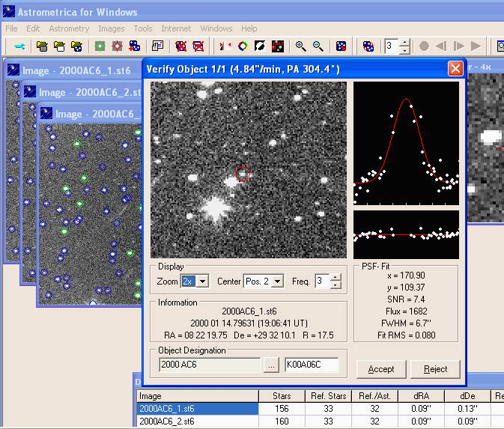504x429 pixels.
Task: Click the toolbar blink frequency field
Action: click(392, 46)
